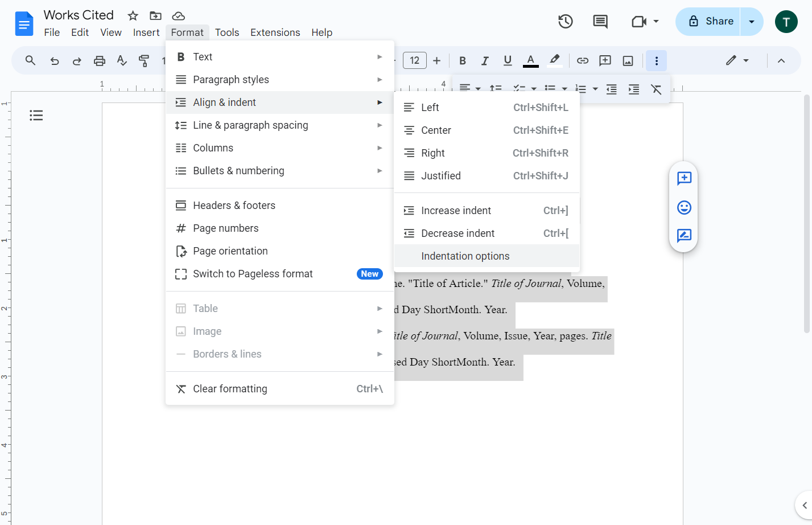Expand the Columns submenu
This screenshot has width=812, height=525.
coord(279,148)
